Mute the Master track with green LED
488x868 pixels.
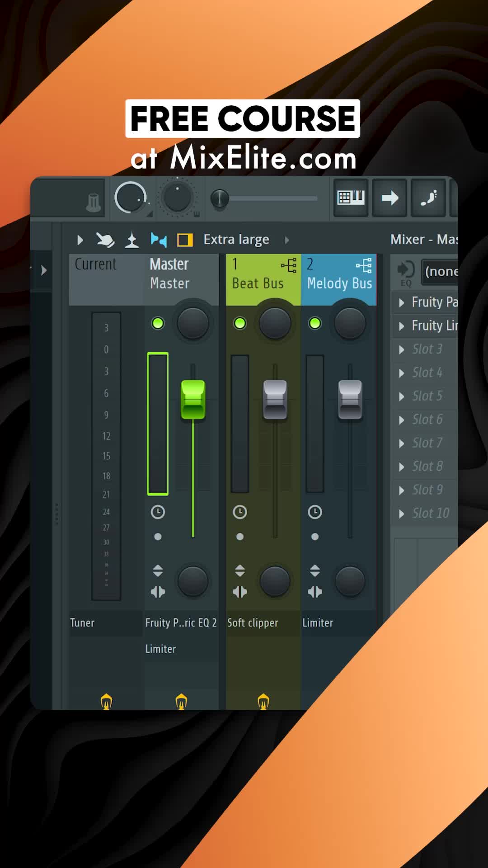158,323
